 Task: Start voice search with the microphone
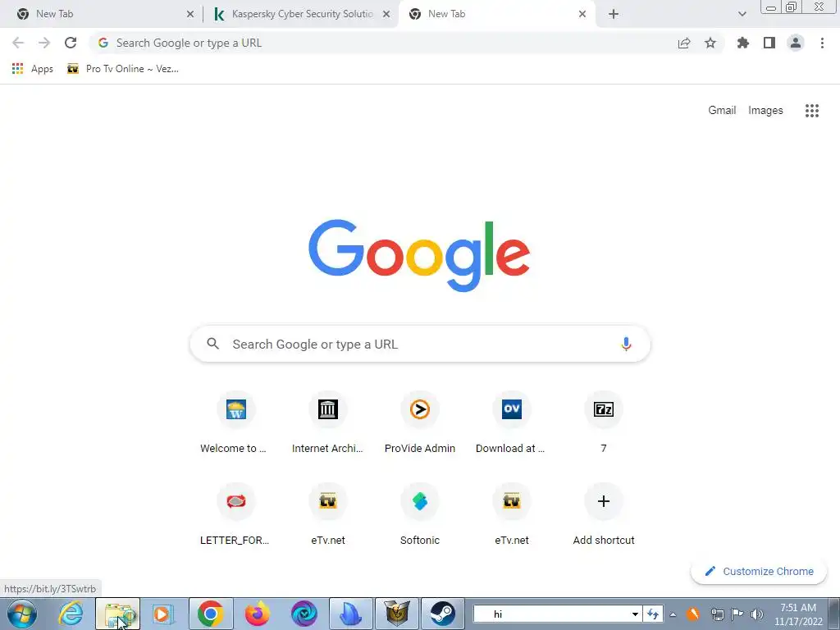(x=626, y=344)
